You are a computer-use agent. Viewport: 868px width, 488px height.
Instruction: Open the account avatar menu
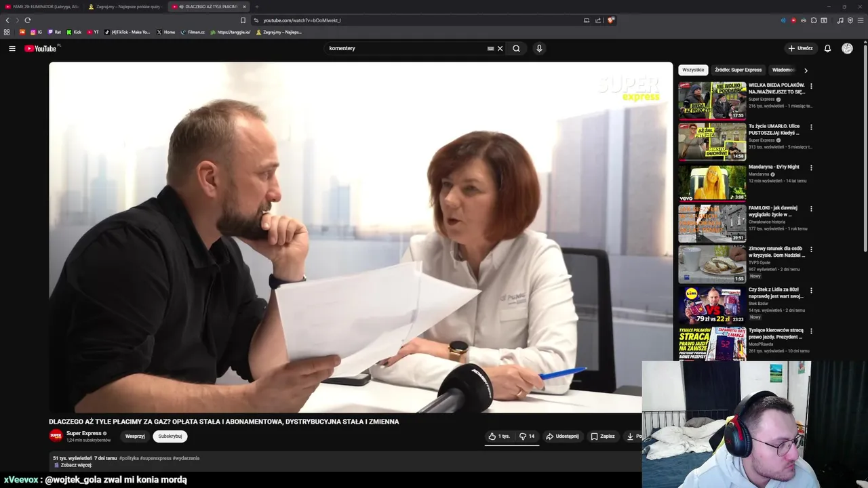(x=847, y=48)
